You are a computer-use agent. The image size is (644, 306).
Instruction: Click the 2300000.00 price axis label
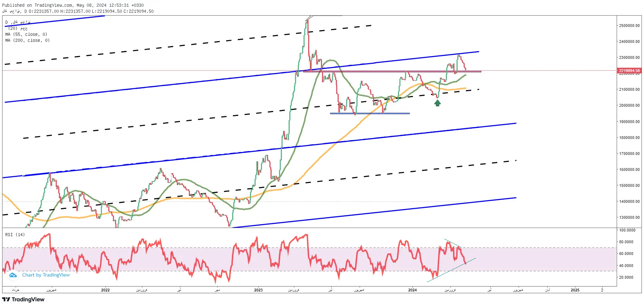[x=629, y=57]
